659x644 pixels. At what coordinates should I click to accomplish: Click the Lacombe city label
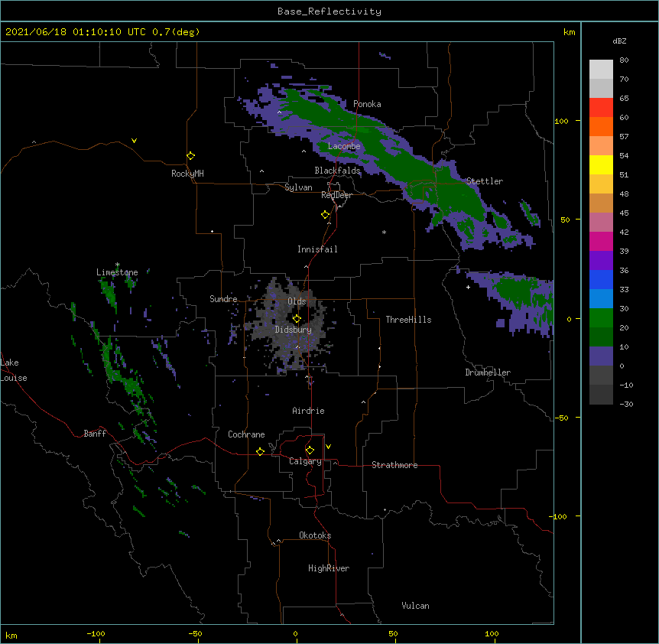click(x=344, y=146)
